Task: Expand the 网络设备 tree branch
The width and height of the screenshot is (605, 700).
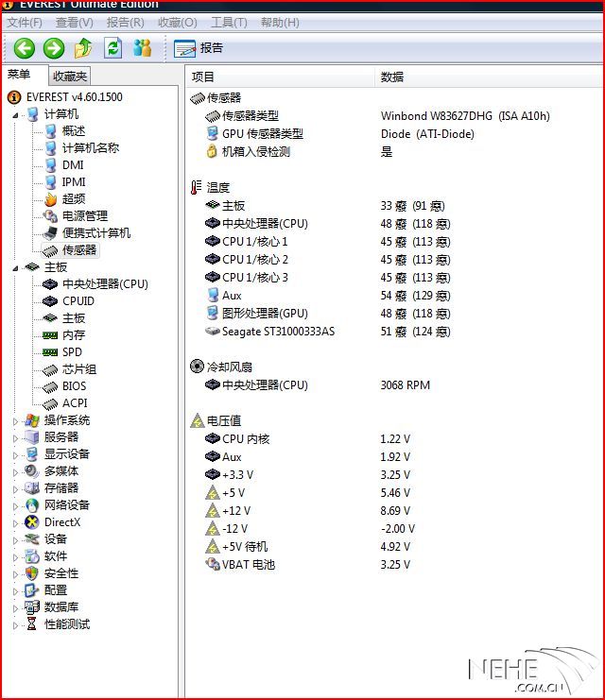Action: 16,506
